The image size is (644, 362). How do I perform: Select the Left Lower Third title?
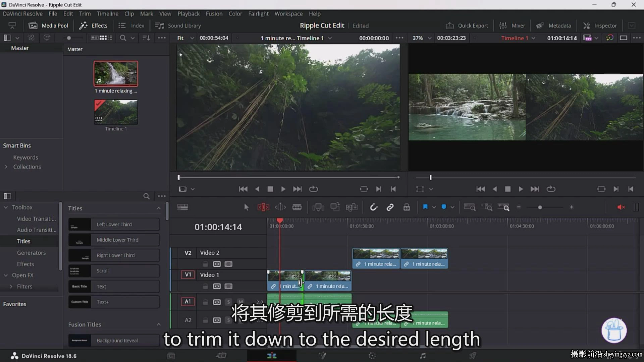(x=114, y=225)
